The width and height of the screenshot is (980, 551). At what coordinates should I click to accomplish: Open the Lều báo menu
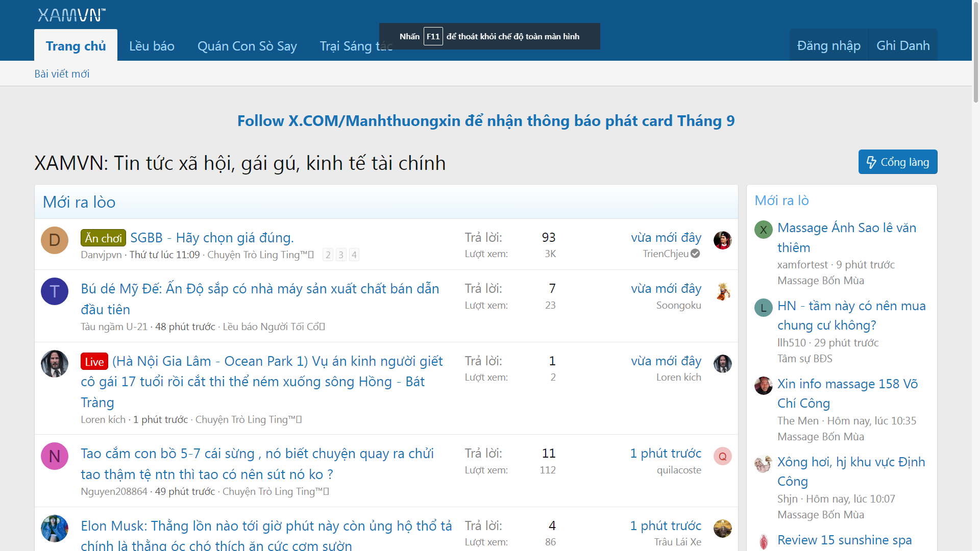(152, 46)
